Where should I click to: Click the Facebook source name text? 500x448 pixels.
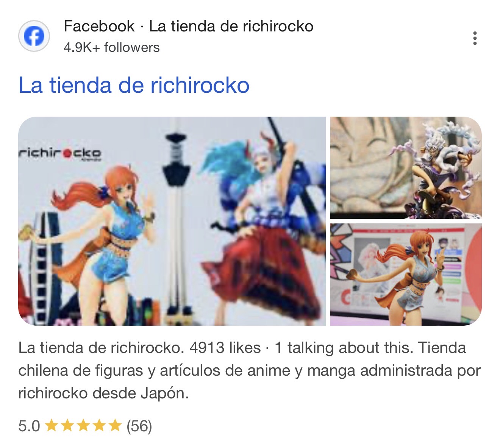tap(99, 26)
